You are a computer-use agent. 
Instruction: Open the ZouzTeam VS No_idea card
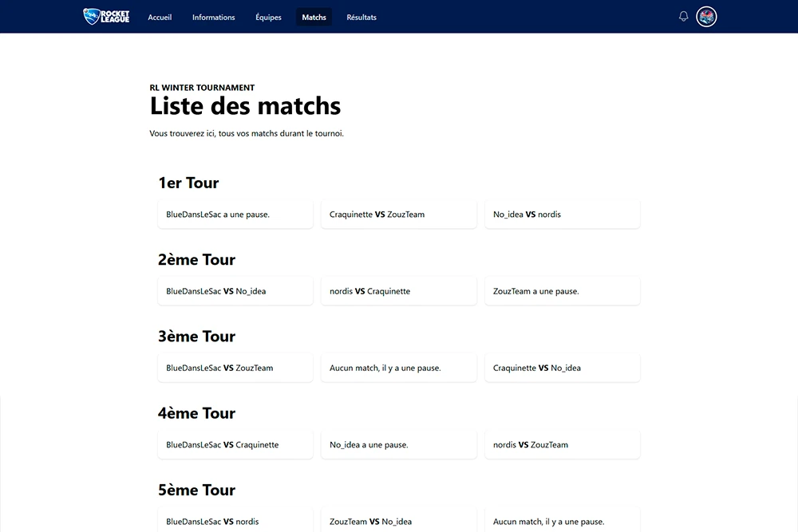pos(398,521)
